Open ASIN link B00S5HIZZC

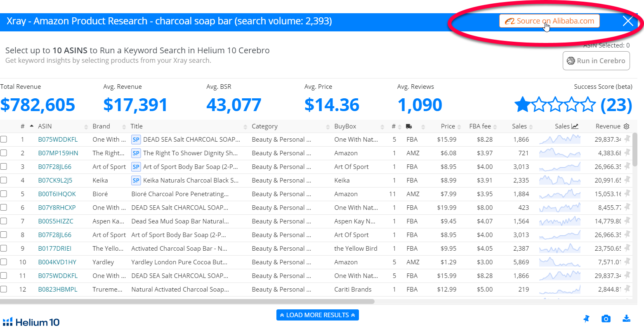[56, 221]
